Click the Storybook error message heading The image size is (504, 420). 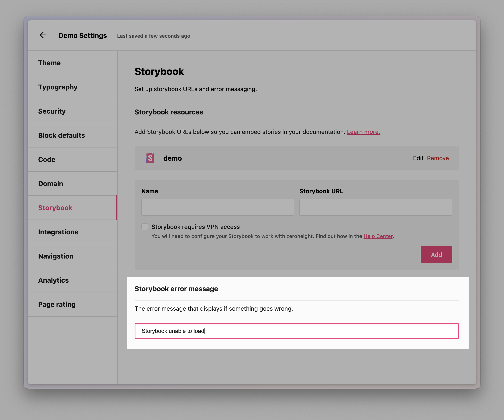[176, 289]
